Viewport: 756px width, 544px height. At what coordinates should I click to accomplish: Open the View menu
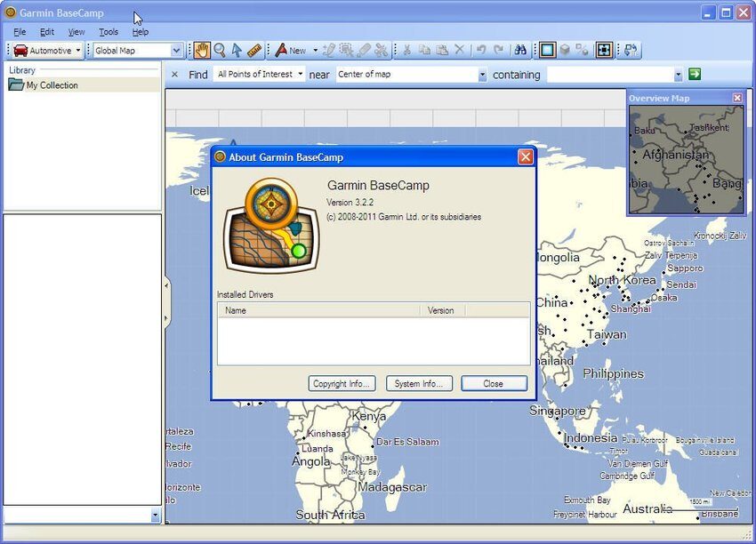coord(76,32)
